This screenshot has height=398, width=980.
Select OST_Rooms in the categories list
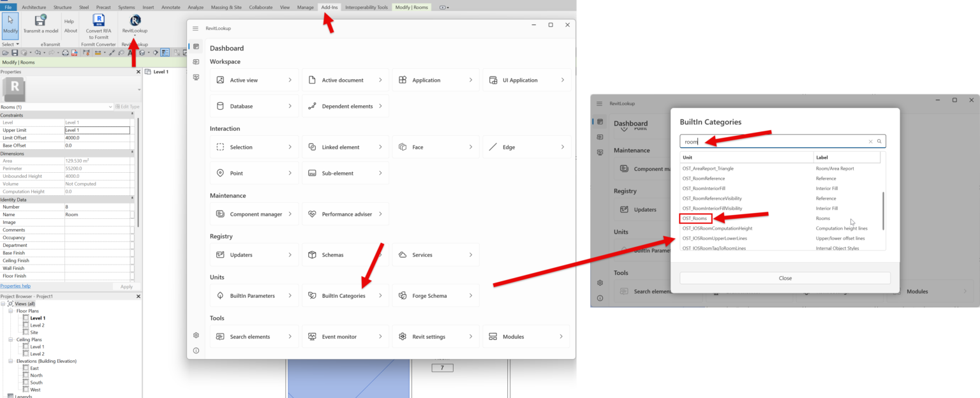[695, 218]
